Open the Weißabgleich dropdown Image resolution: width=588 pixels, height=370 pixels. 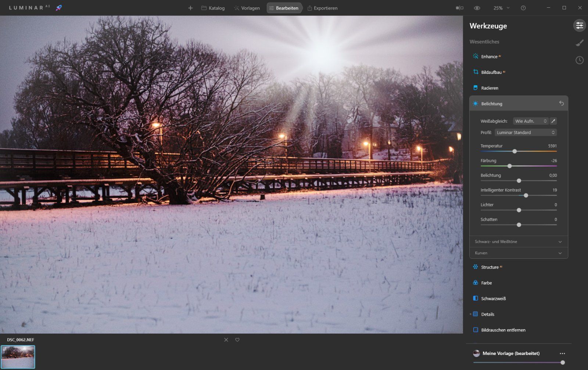(x=531, y=121)
